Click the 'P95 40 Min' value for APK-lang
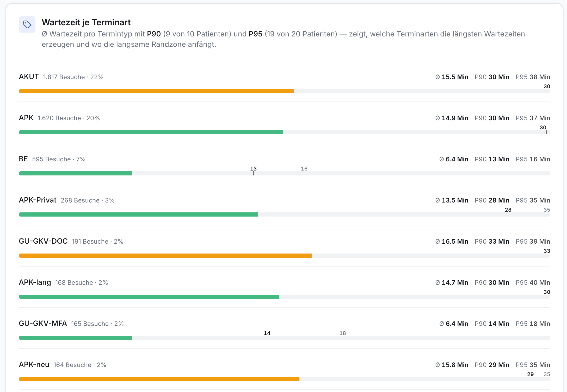 533,283
